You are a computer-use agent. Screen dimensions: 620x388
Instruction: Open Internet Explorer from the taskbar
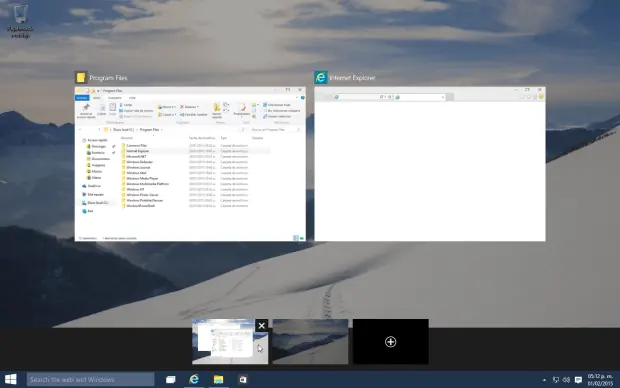(194, 379)
